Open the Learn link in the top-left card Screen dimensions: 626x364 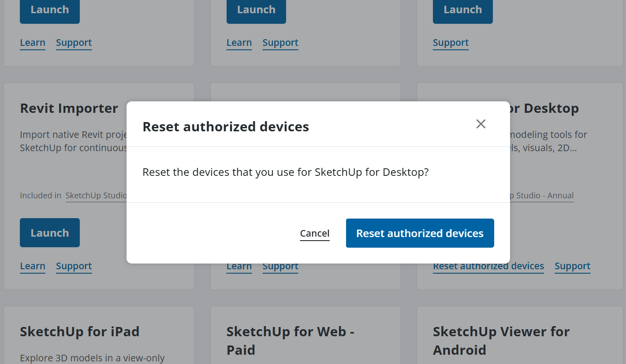tap(32, 42)
